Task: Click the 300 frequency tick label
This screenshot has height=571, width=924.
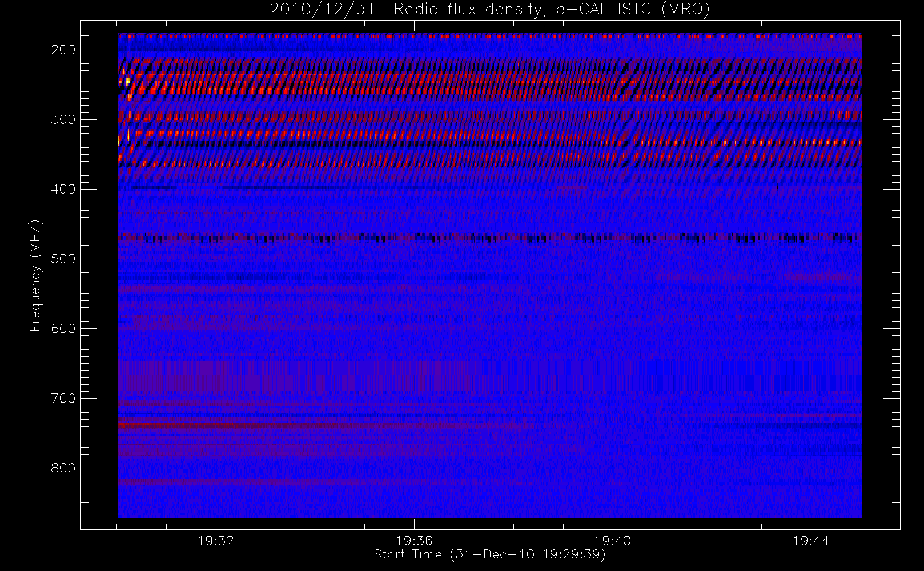Action: (x=63, y=119)
